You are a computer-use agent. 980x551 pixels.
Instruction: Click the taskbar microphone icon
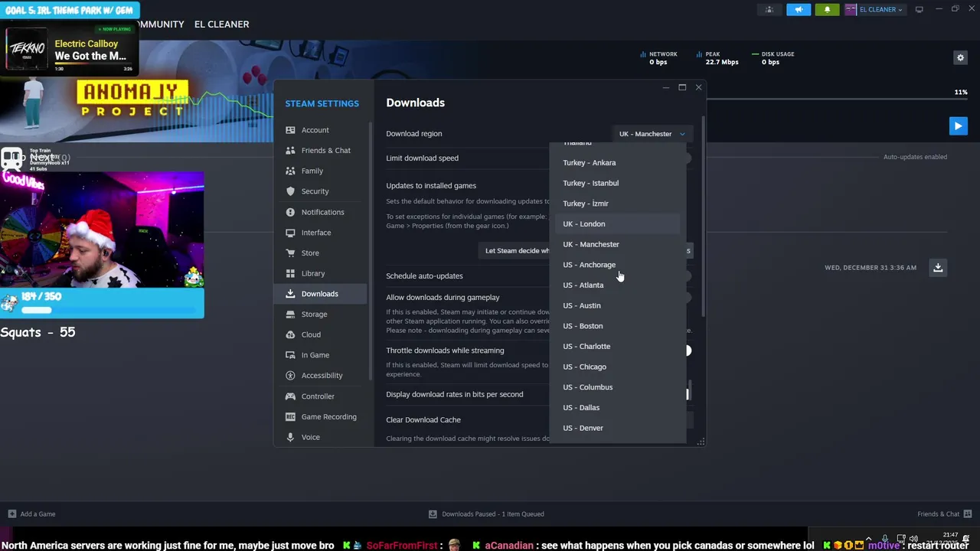tap(885, 540)
